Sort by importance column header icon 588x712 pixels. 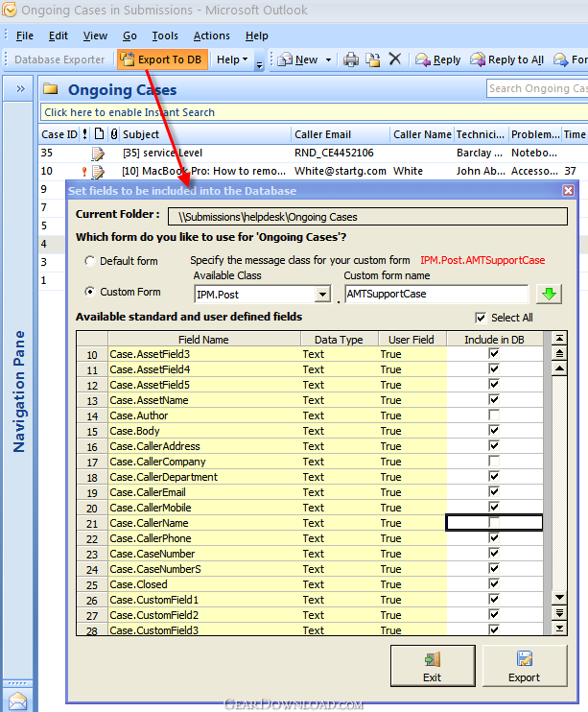(85, 134)
